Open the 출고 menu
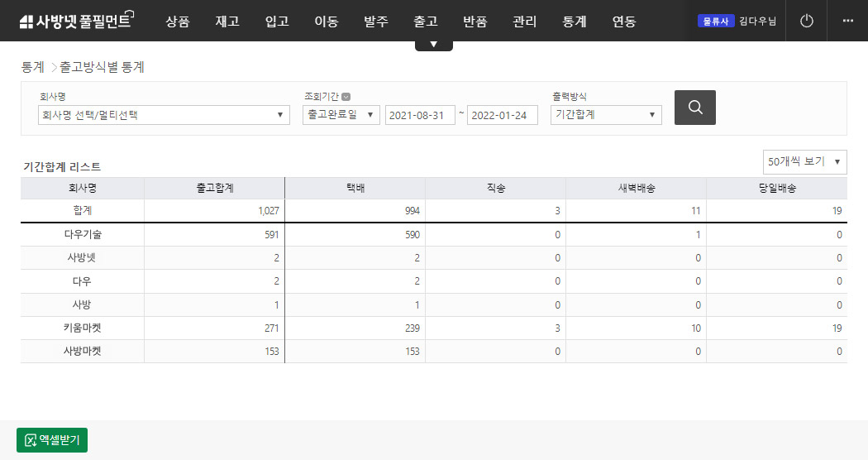This screenshot has height=460, width=868. (x=425, y=22)
